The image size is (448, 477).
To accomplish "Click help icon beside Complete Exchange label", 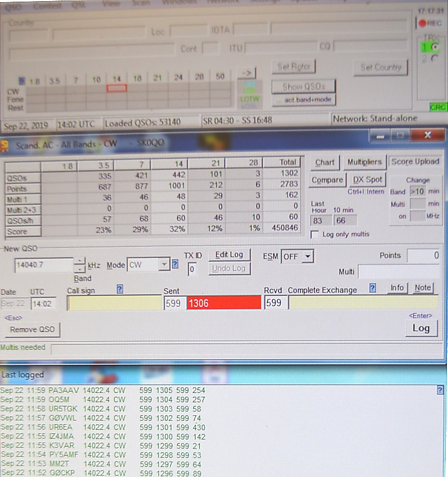I will coord(373,289).
